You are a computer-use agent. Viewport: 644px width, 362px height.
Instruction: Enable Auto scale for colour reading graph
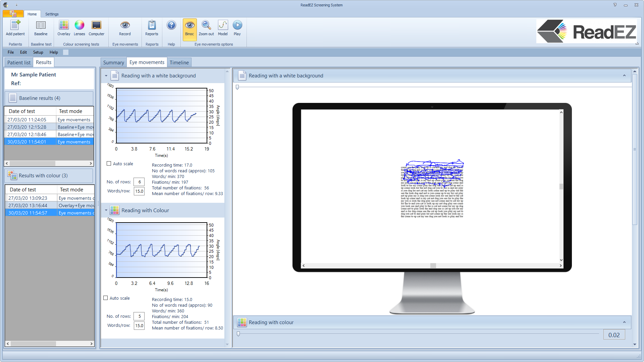[x=106, y=298]
